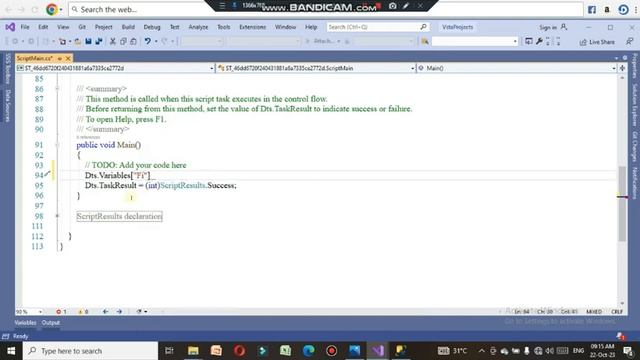Viewport: 640px width, 360px height.
Task: Open the File menu
Action: (25, 27)
